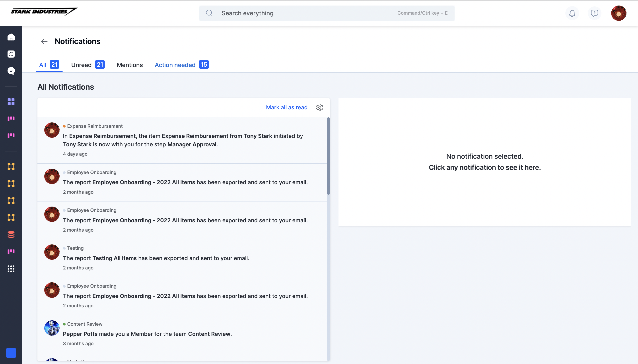Image resolution: width=638 pixels, height=364 pixels.
Task: Open the nine-dot all apps grid
Action: pos(11,269)
